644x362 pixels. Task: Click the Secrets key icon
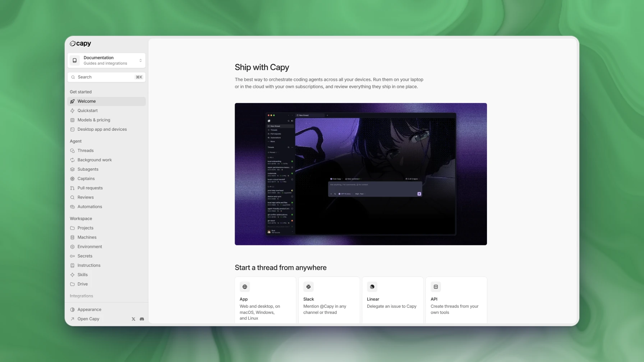click(x=72, y=256)
